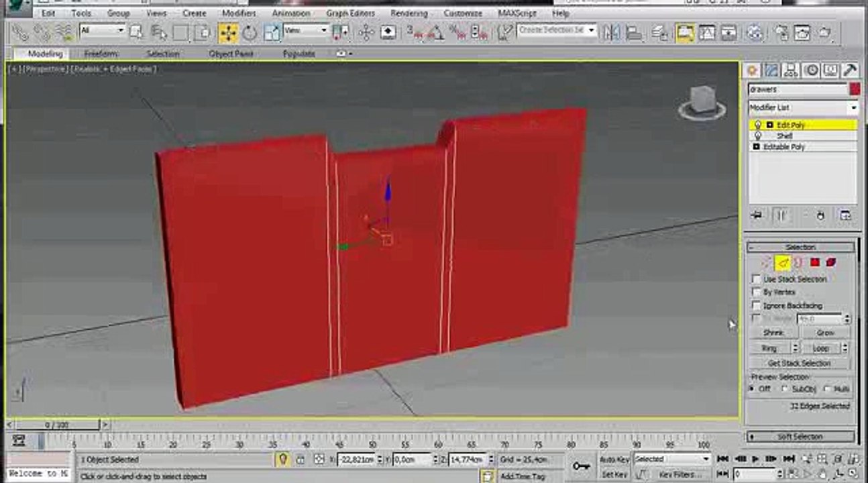The image size is (868, 483).
Task: Click the Shrink selection button
Action: 773,333
